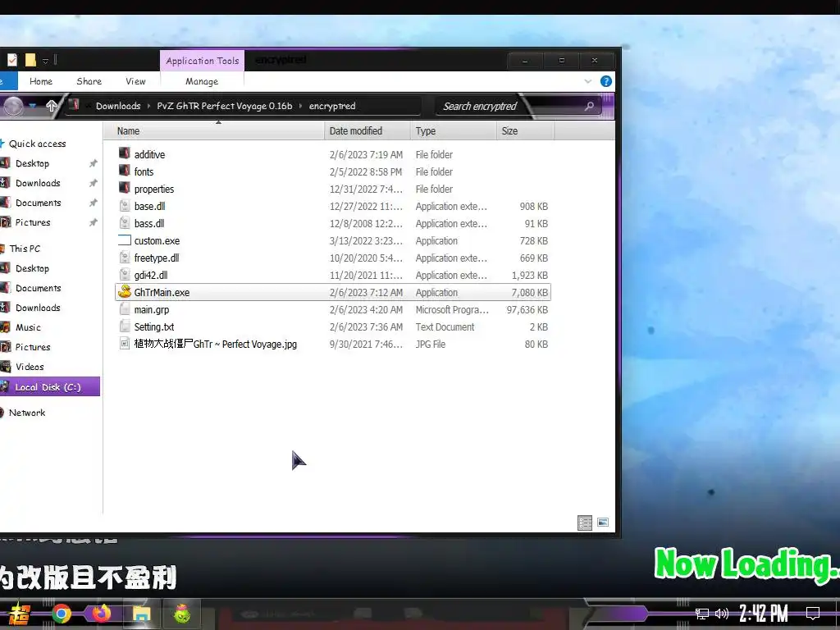Open the notification center icon
840x630 pixels.
[813, 614]
